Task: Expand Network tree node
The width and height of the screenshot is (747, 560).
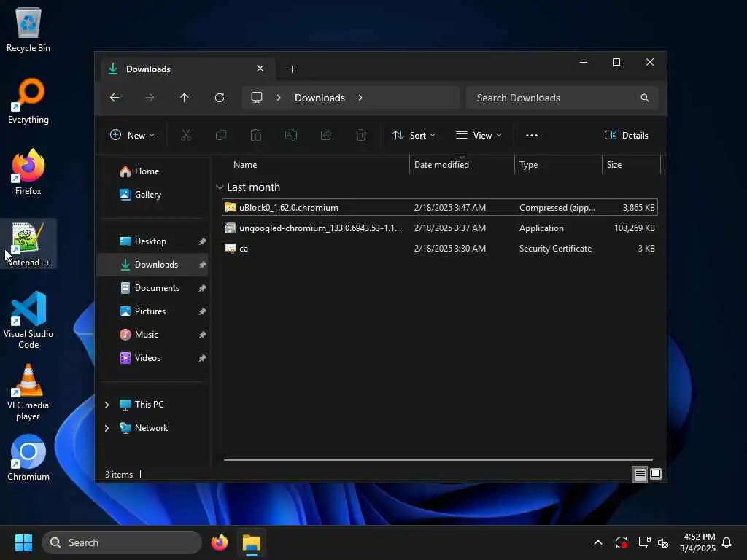Action: (x=107, y=428)
